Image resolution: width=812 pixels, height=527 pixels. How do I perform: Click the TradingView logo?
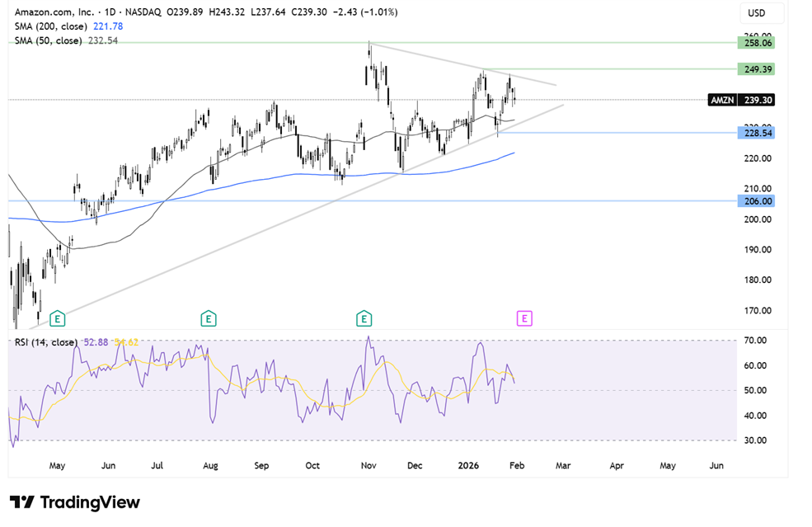(75, 502)
